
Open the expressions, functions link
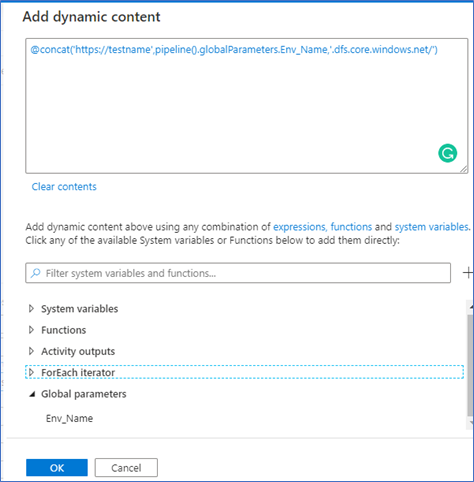point(322,227)
